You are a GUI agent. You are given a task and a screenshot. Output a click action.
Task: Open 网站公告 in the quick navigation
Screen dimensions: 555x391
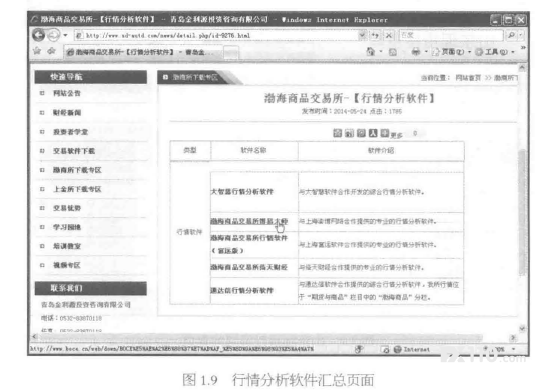click(x=67, y=93)
